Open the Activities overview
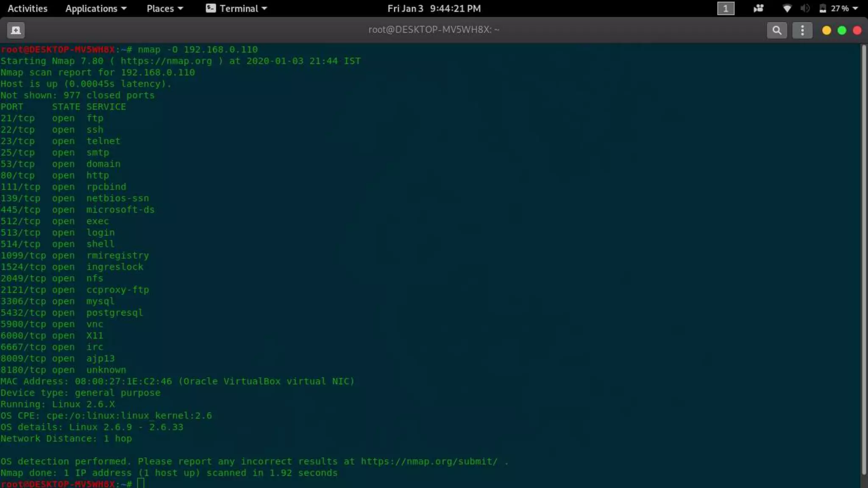Image resolution: width=868 pixels, height=488 pixels. [x=28, y=8]
